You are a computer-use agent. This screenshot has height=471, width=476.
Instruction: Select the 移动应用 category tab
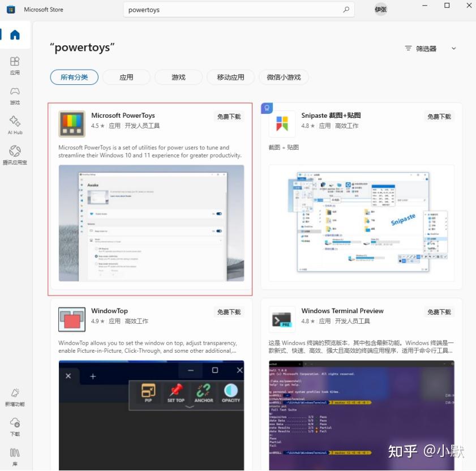[x=231, y=77]
